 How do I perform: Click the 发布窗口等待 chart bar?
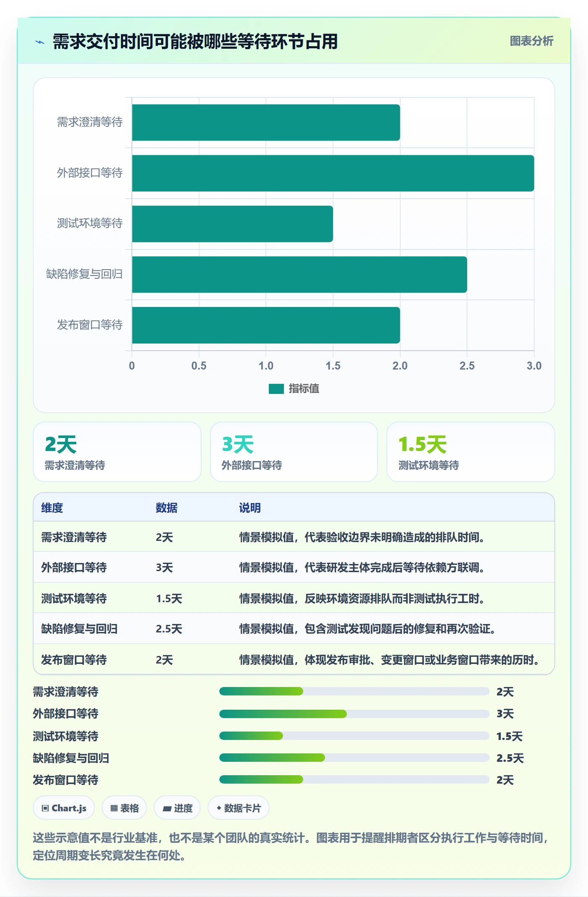tap(266, 325)
